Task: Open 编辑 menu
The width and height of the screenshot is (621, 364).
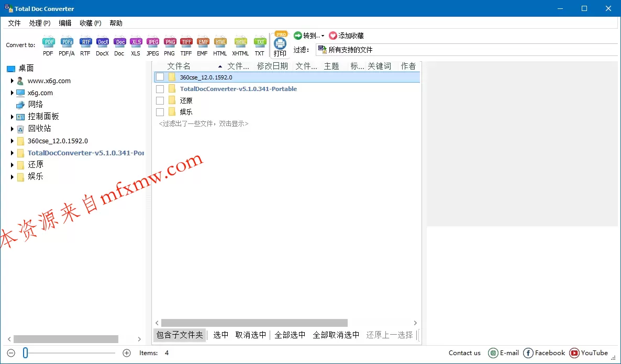Action: [x=65, y=24]
